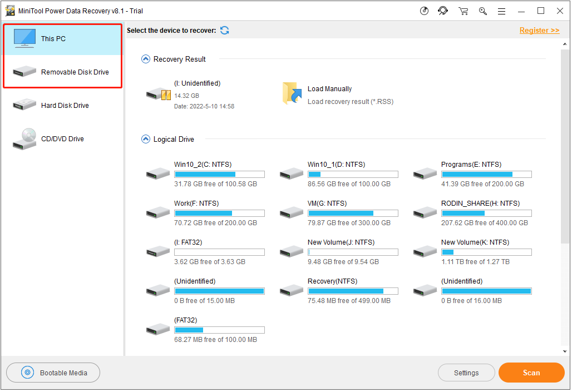572x392 pixels.
Task: Click the Load Manually folder icon
Action: point(292,93)
